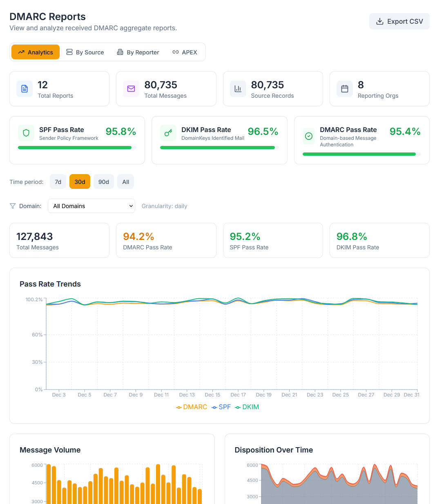Click the key icon beside DKIM Pass Rate
The height and width of the screenshot is (504, 437).
click(x=168, y=133)
